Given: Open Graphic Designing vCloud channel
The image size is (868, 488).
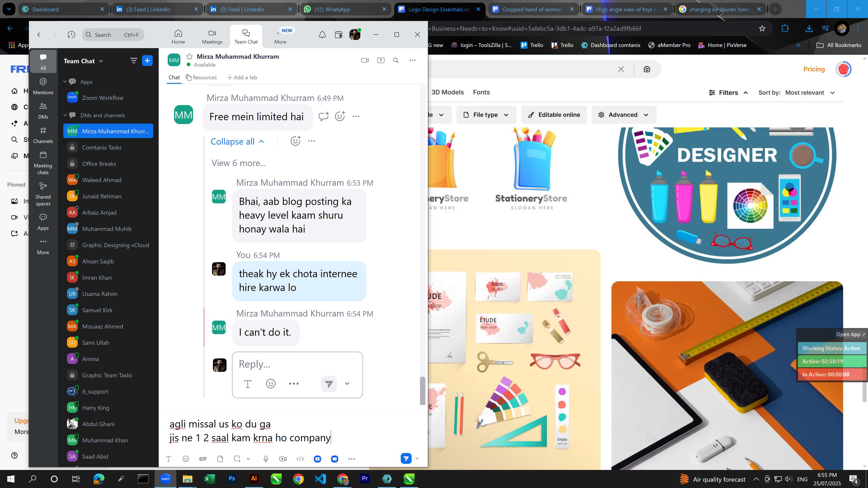Looking at the screenshot, I should [108, 245].
